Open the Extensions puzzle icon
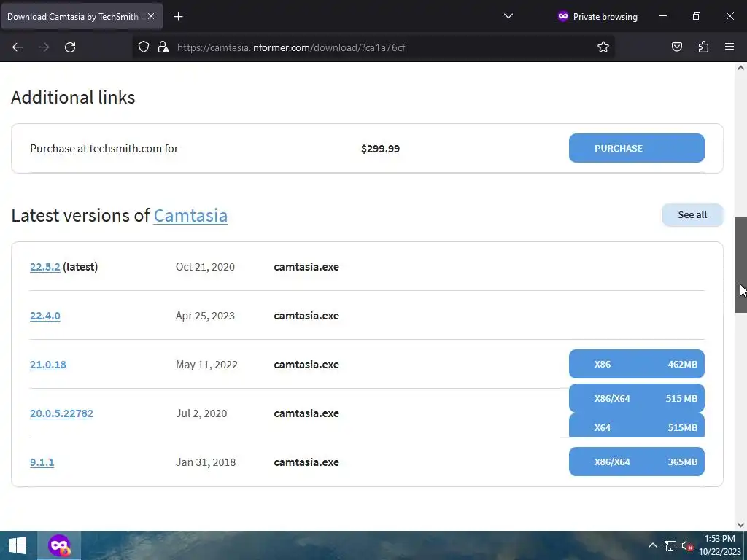 pos(704,47)
